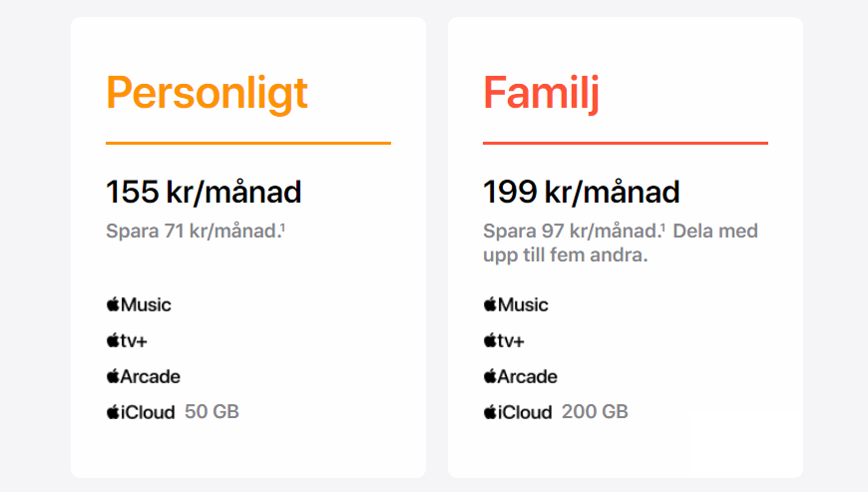This screenshot has width=868, height=492.
Task: Open footnote 1 after Spara 97 kr/månad
Action: (x=663, y=227)
